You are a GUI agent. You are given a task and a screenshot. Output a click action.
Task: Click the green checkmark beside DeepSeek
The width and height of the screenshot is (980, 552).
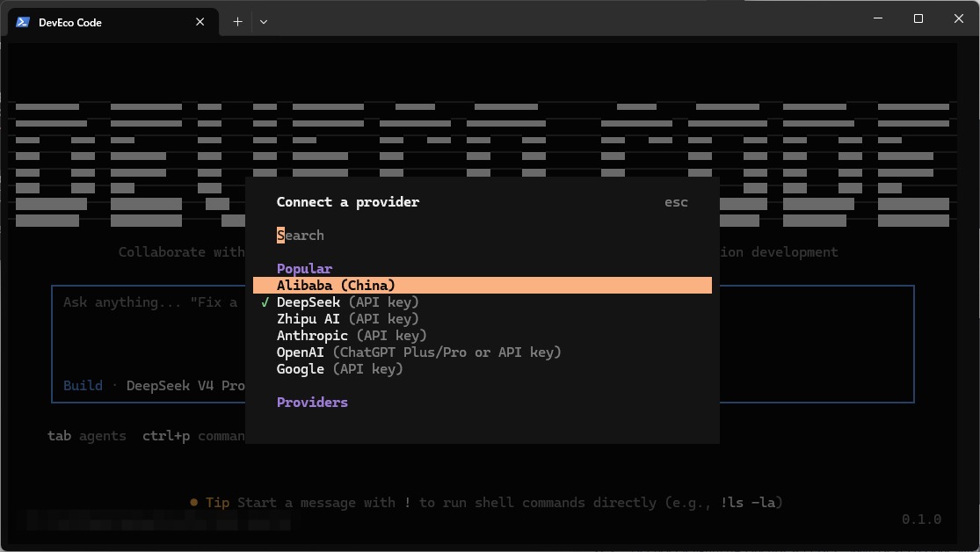pyautogui.click(x=265, y=302)
